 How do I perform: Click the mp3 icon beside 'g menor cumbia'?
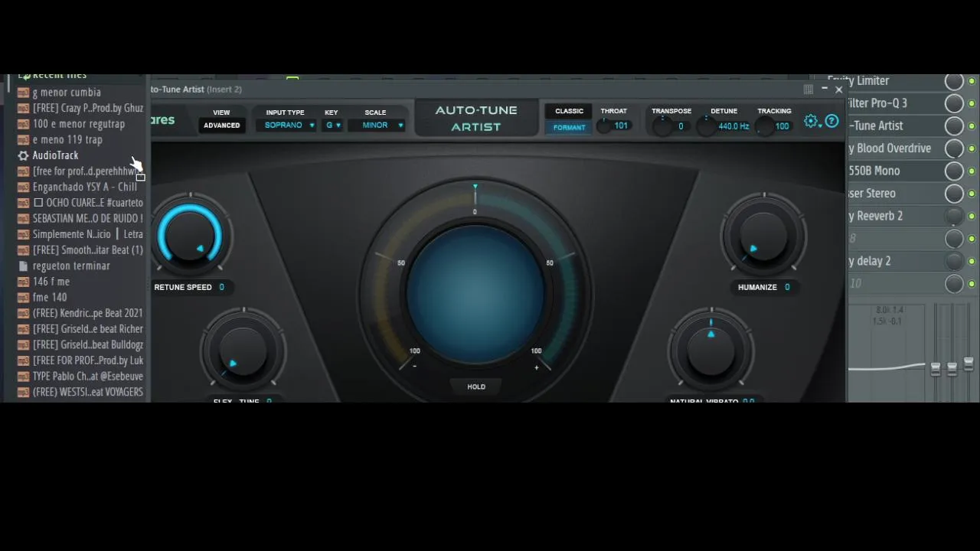click(23, 93)
